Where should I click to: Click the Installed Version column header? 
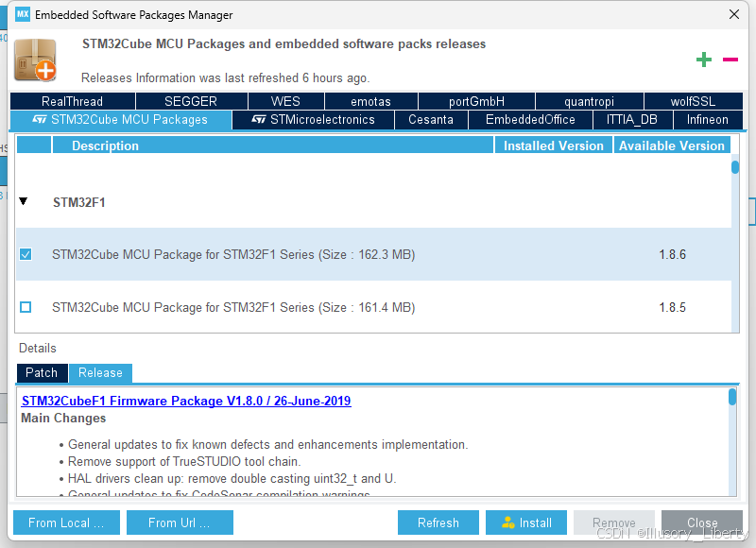[554, 146]
